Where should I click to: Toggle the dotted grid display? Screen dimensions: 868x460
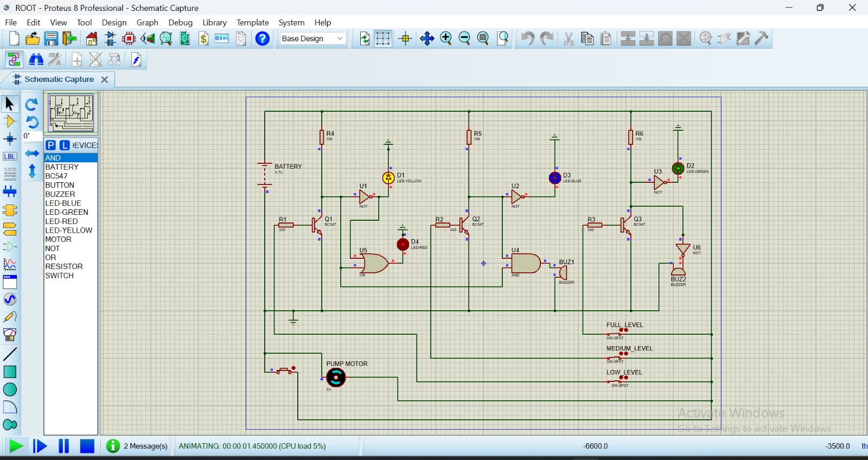(x=383, y=39)
